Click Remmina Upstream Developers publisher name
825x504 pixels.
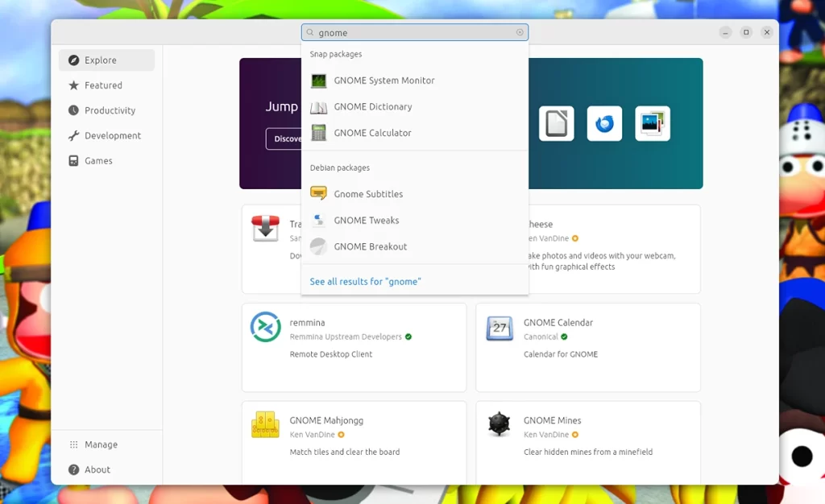[x=346, y=337]
